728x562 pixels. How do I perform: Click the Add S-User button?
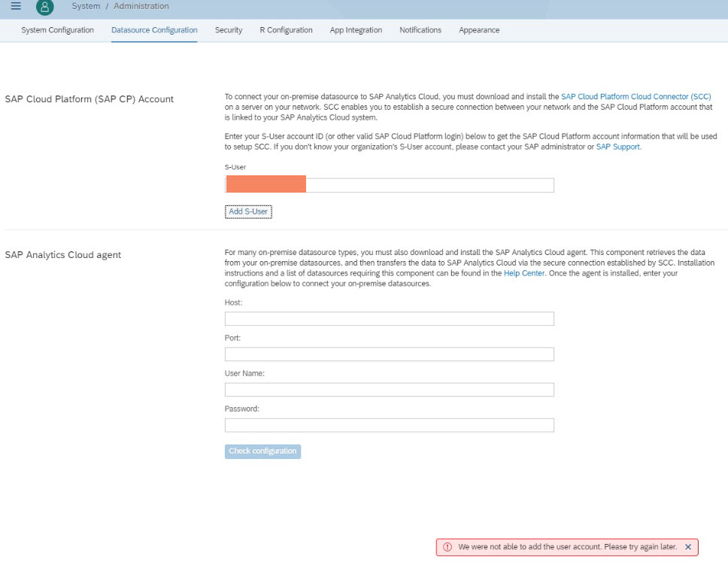[x=248, y=212]
